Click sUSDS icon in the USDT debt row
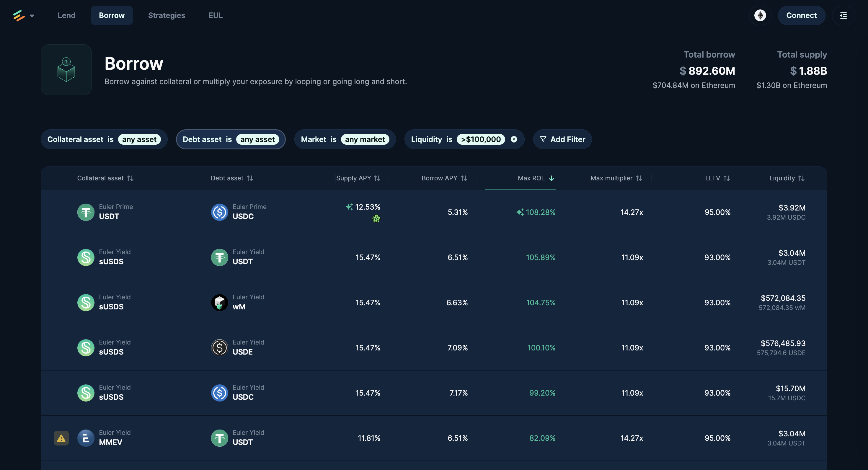This screenshot has height=470, width=868. pyautogui.click(x=86, y=257)
